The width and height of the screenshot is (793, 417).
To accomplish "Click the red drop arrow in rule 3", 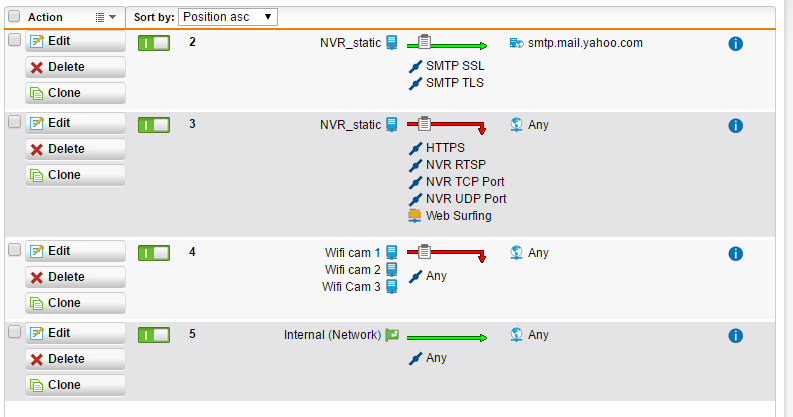I will tap(446, 125).
